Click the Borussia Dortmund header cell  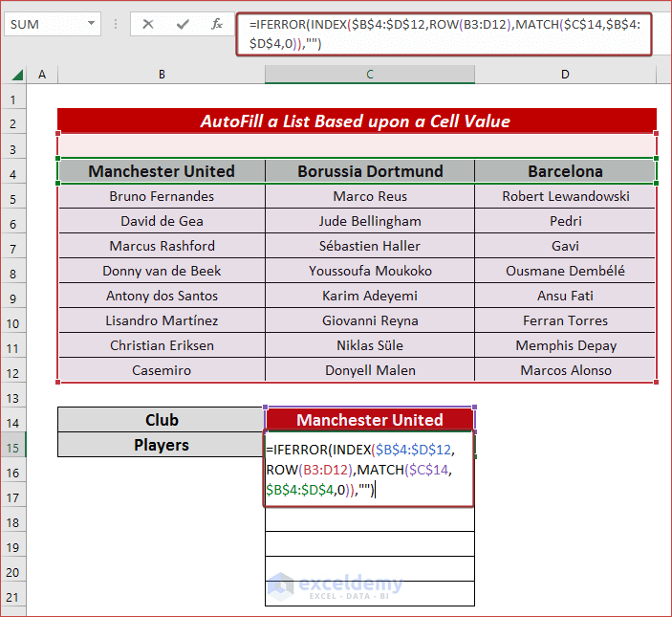(370, 171)
